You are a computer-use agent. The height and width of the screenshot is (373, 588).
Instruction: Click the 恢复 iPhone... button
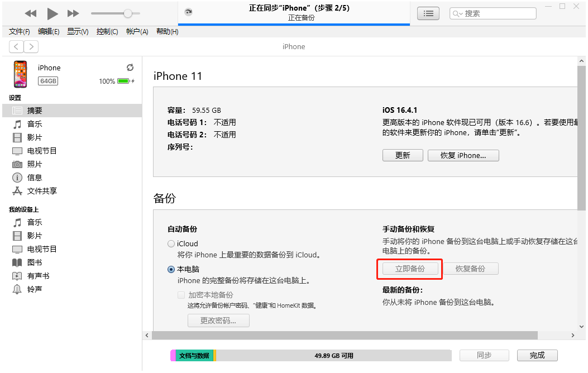click(463, 156)
